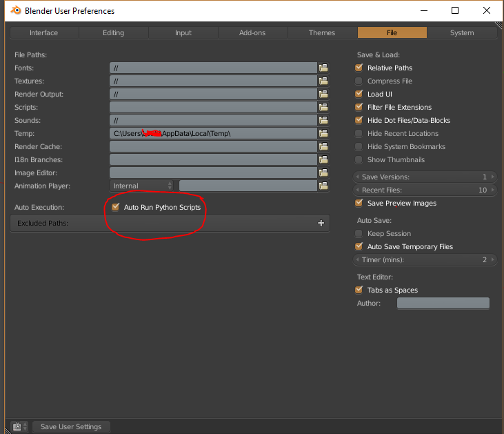Image resolution: width=504 pixels, height=434 pixels.
Task: Toggle Relative Paths checkbox
Action: pyautogui.click(x=359, y=68)
